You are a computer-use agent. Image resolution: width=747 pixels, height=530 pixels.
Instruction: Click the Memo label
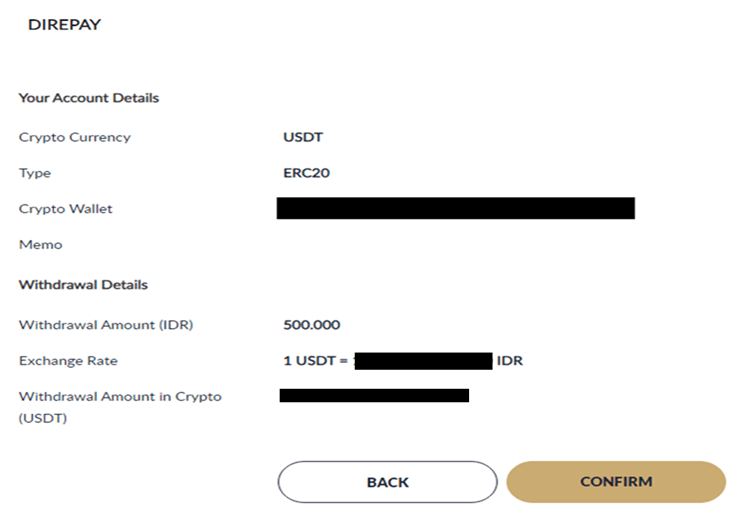point(40,245)
